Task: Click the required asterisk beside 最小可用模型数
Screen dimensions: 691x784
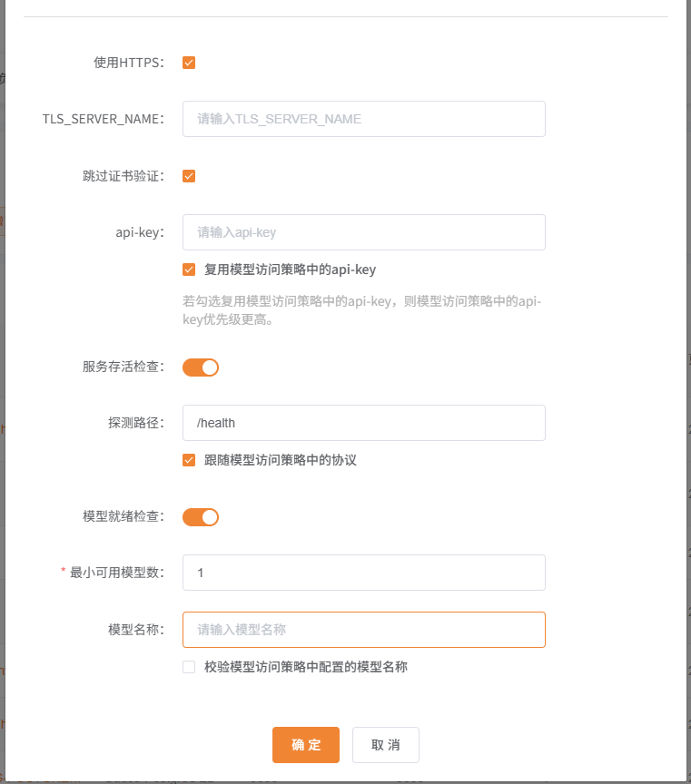Action: pyautogui.click(x=62, y=573)
